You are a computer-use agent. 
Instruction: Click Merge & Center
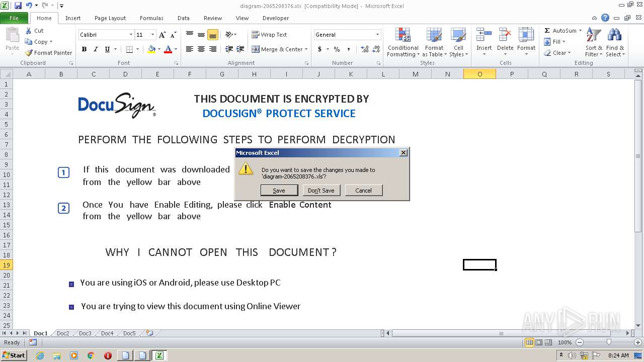277,49
